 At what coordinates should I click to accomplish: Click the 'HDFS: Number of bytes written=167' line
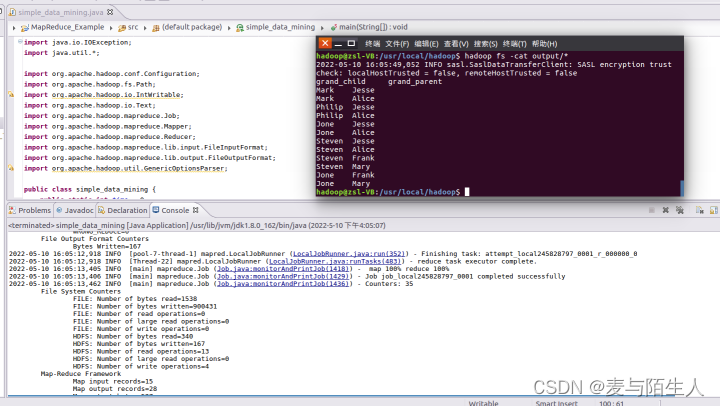pos(139,344)
